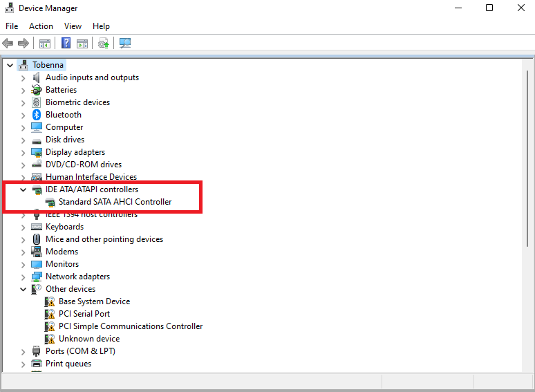Image resolution: width=535 pixels, height=392 pixels.
Task: Click the Display adapters icon
Action: tap(37, 152)
